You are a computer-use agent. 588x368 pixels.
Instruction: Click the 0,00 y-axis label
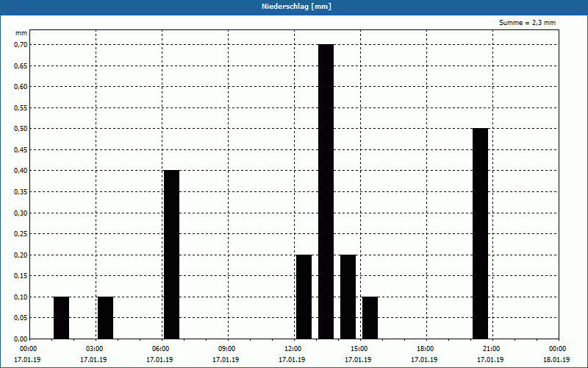tap(21, 339)
